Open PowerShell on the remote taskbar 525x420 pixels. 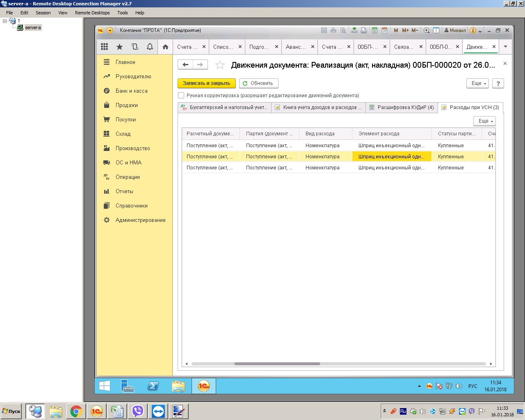153,386
